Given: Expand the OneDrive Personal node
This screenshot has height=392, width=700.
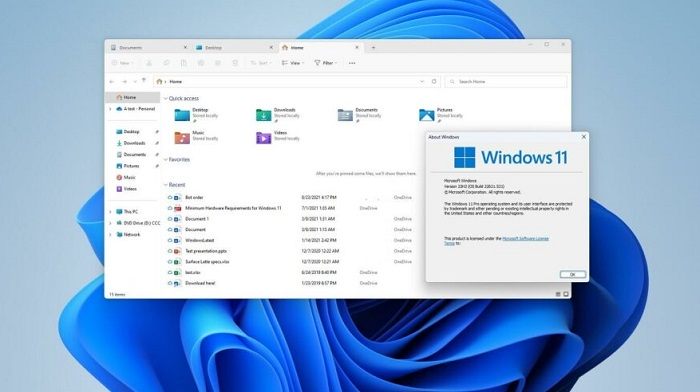Looking at the screenshot, I should click(111, 109).
